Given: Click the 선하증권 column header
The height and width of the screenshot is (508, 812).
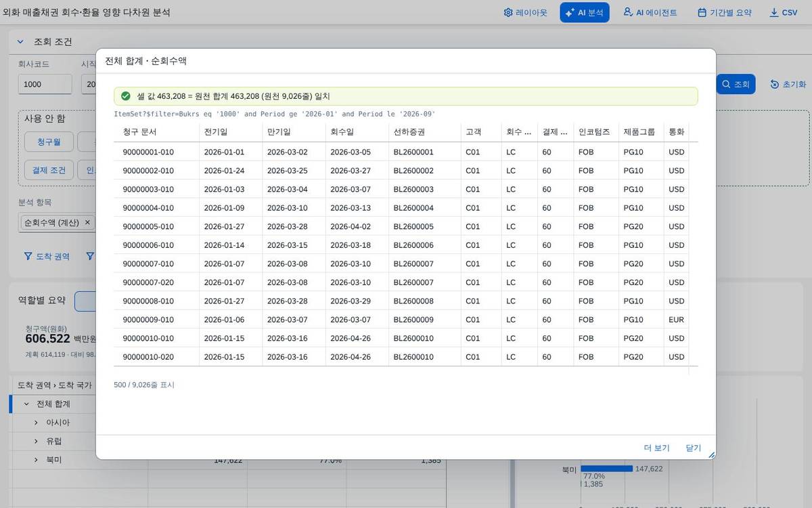Looking at the screenshot, I should click(x=425, y=132).
